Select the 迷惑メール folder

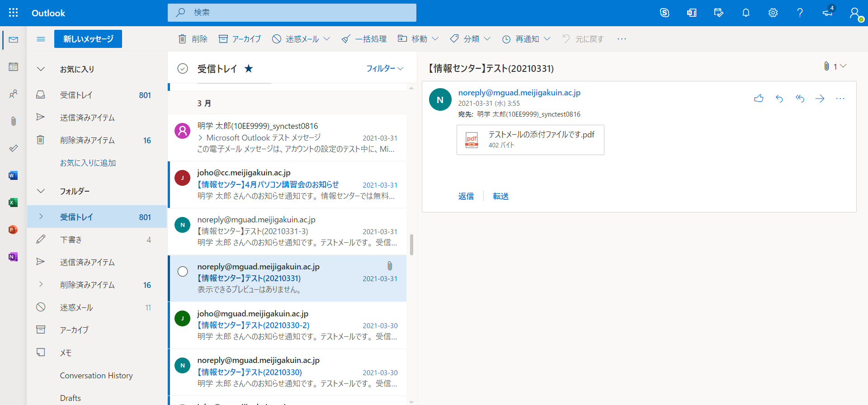click(x=76, y=307)
